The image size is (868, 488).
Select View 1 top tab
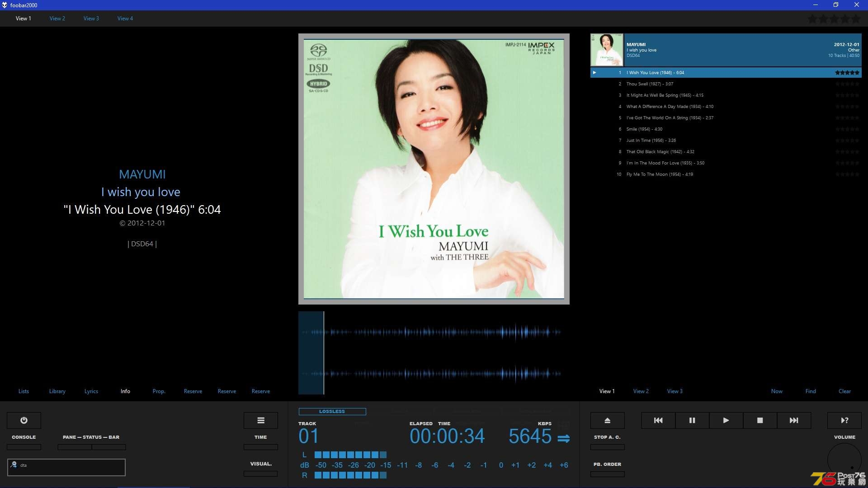[24, 19]
